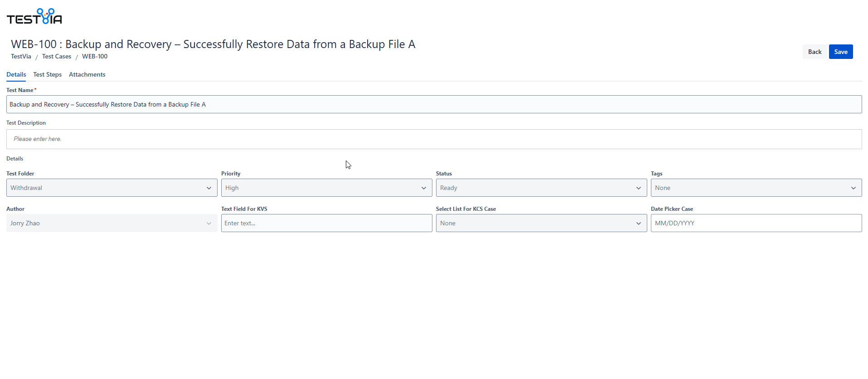
Task: Follow the Test Cases breadcrumb link
Action: 57,56
